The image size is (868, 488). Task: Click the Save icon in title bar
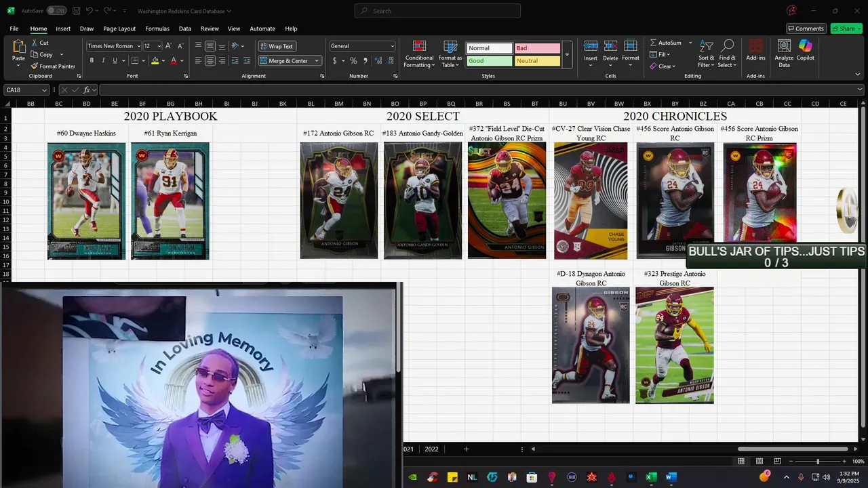click(76, 11)
